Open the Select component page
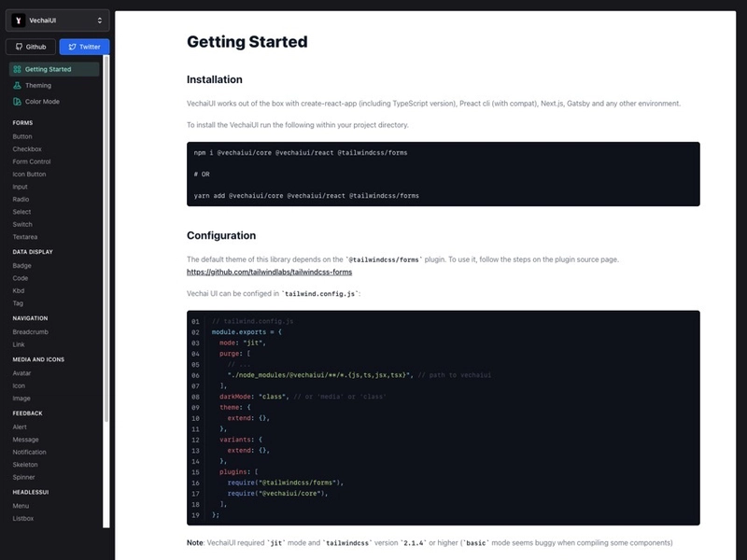This screenshot has height=560, width=747. coord(21,212)
